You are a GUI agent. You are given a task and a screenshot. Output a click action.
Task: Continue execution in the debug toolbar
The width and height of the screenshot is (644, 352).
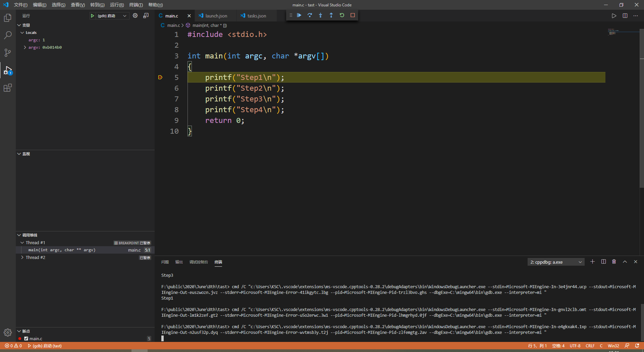coord(299,15)
